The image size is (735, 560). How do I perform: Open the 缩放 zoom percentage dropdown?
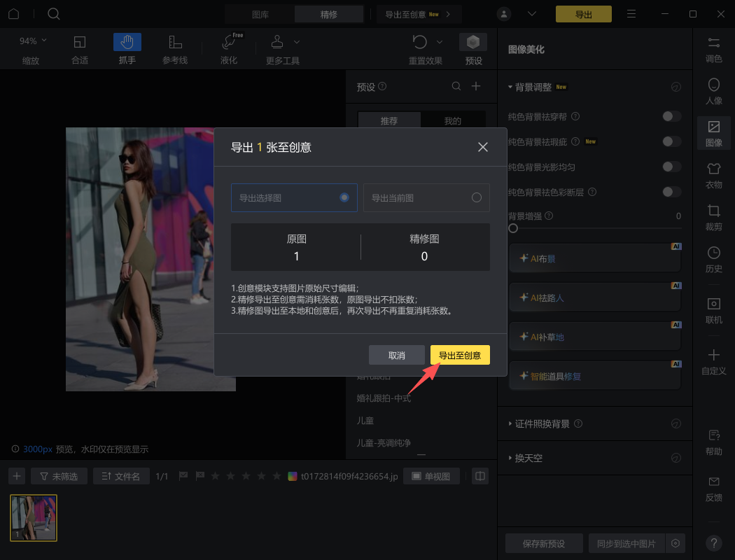[33, 41]
